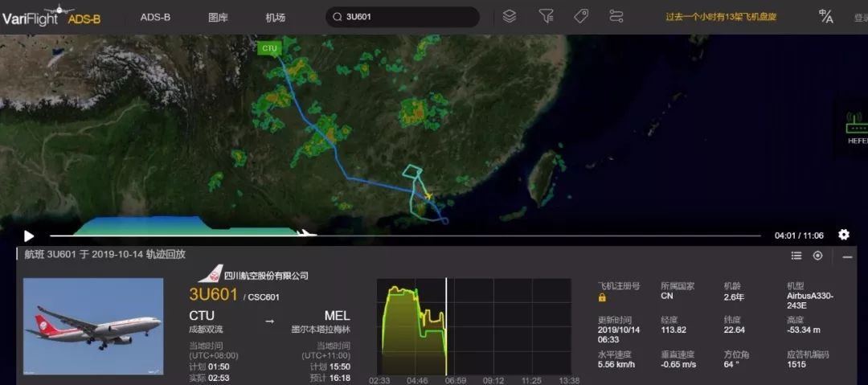Open the 图库 gallery tab
The height and width of the screenshot is (385, 868).
pyautogui.click(x=218, y=17)
